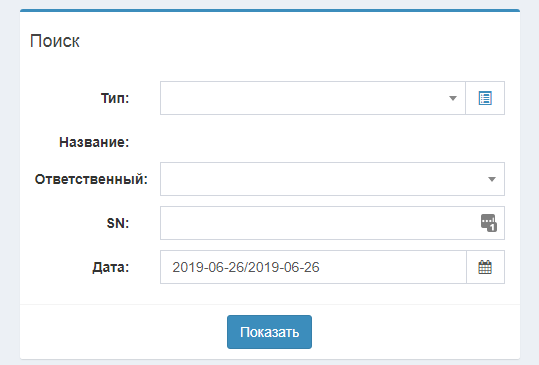
Task: Select the 2019-06-26/2019-06-26 date text
Action: pyautogui.click(x=246, y=267)
